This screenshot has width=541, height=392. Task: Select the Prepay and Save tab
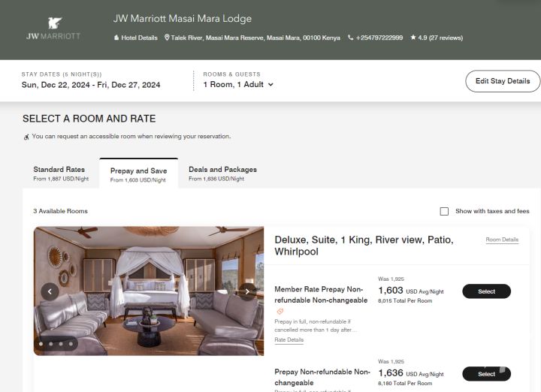pos(138,174)
